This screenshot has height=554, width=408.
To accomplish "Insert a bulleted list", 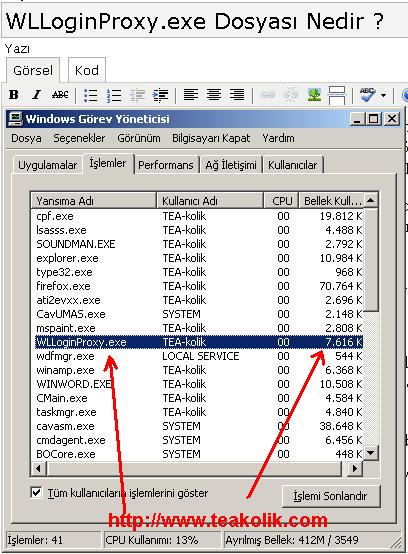I will 90,95.
